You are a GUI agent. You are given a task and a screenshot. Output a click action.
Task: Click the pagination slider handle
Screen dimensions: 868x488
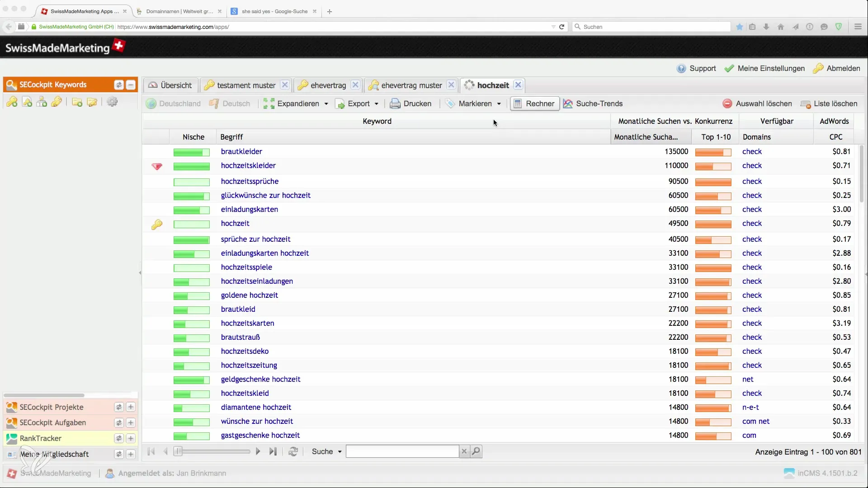pyautogui.click(x=178, y=451)
